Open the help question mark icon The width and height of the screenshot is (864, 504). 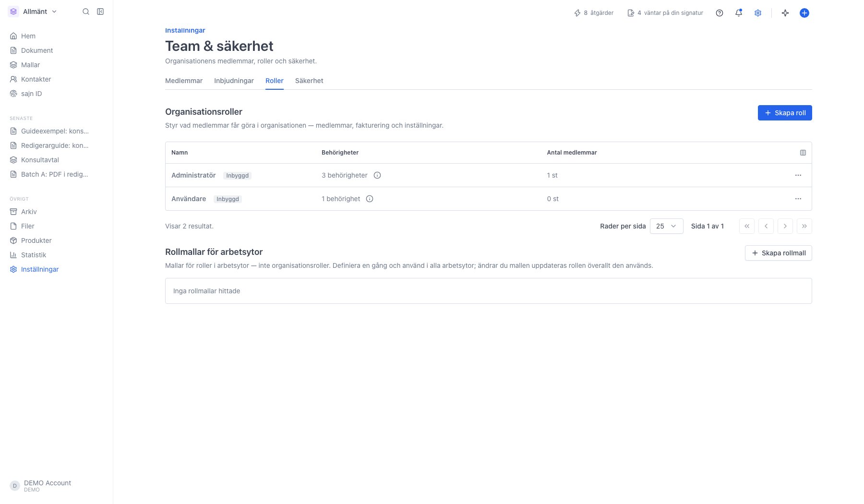720,13
